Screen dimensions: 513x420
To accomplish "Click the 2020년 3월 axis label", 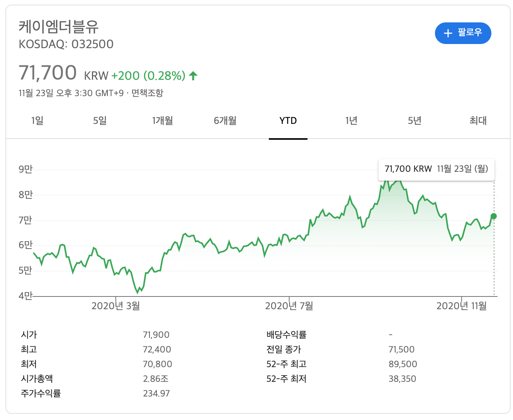I will coord(116,306).
